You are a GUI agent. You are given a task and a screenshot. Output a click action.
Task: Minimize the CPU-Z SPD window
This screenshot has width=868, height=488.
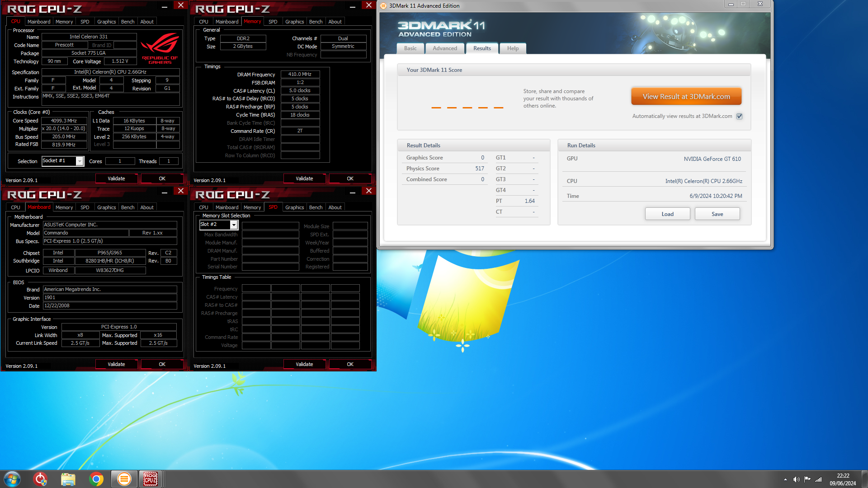(353, 192)
